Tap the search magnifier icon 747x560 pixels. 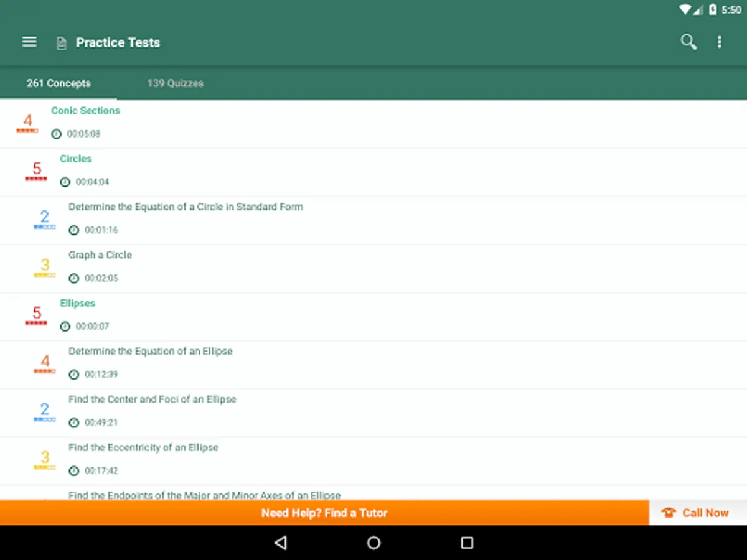(688, 42)
